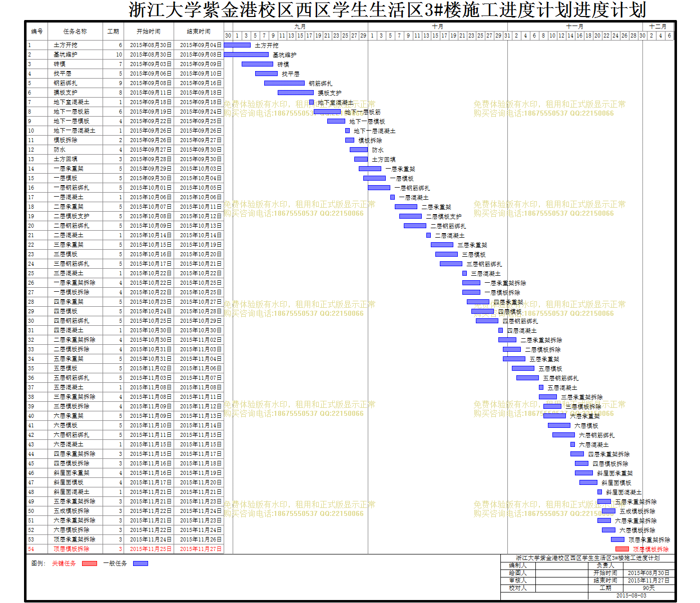Click the 基坑维护 Gantt bar

pyautogui.click(x=246, y=55)
